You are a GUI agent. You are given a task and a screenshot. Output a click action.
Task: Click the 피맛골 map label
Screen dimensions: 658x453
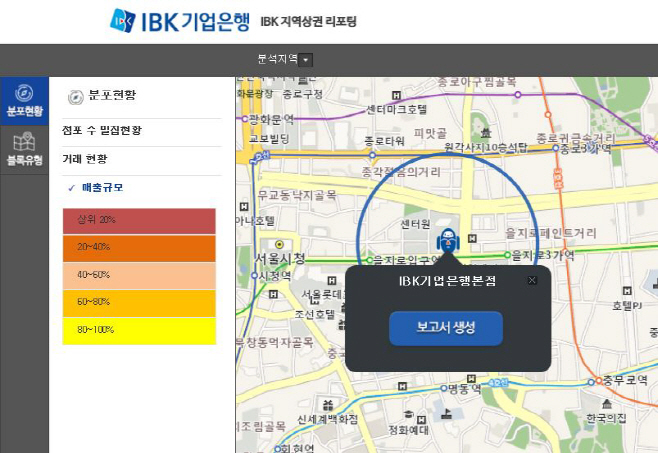(x=430, y=134)
